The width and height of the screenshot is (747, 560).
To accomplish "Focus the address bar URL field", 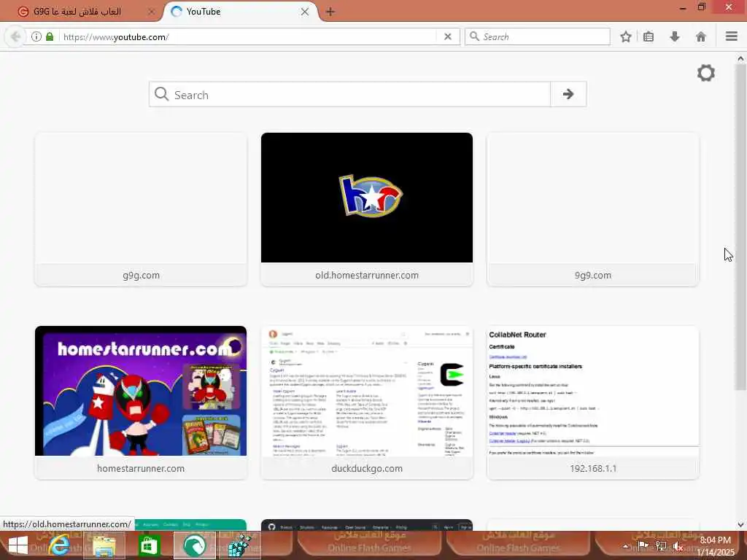I will (x=248, y=36).
